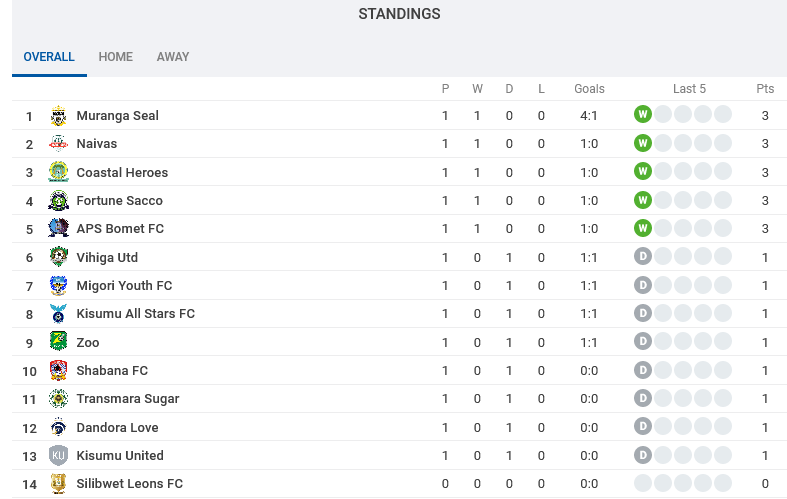Viewport: 787px width, 499px height.
Task: Click the Muranga Seal team crest icon
Action: point(59,116)
